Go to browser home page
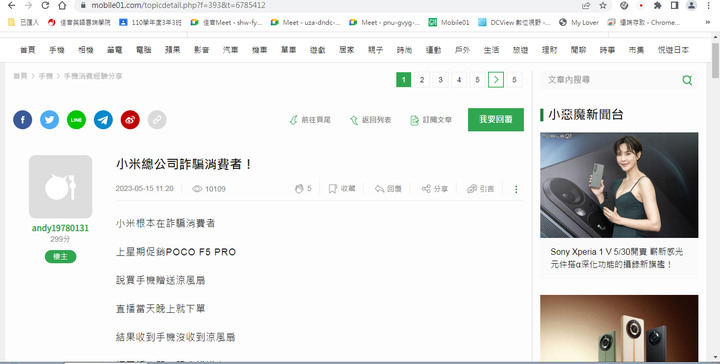 pyautogui.click(x=62, y=6)
